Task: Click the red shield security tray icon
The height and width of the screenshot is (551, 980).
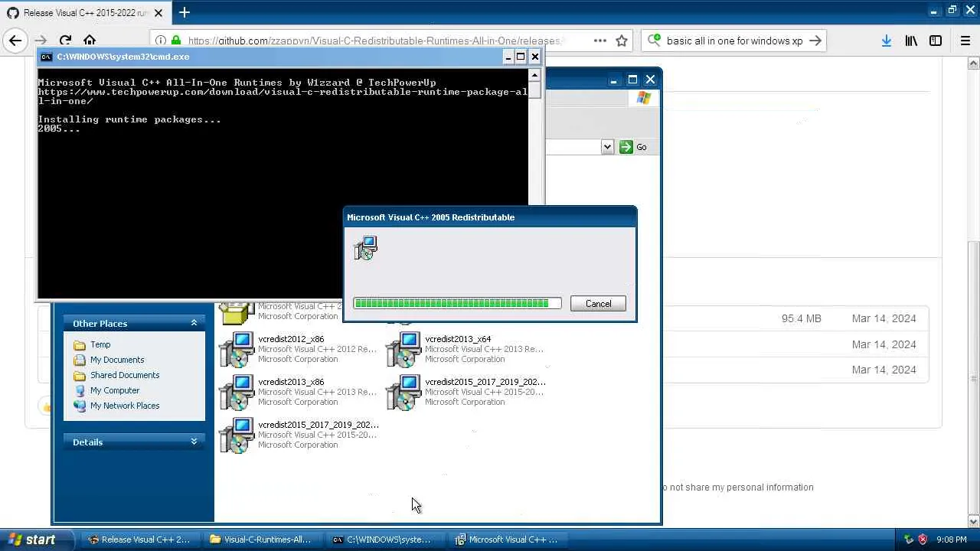Action: [x=923, y=540]
